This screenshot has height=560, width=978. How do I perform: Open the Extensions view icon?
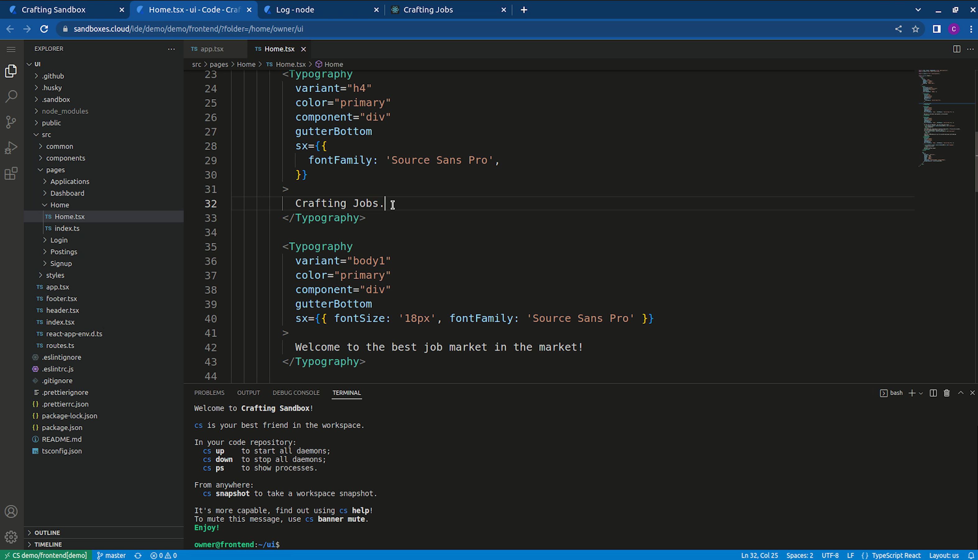pos(11,173)
